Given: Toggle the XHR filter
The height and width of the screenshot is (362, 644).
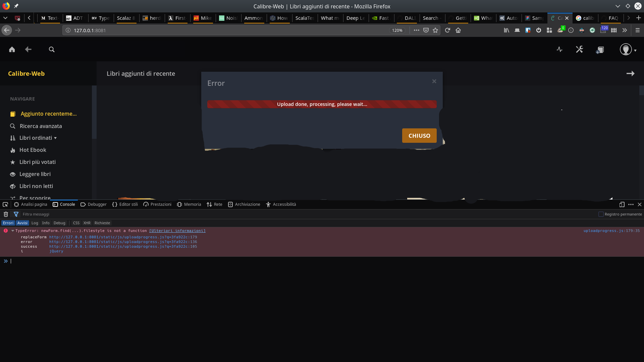Looking at the screenshot, I should click(x=87, y=223).
